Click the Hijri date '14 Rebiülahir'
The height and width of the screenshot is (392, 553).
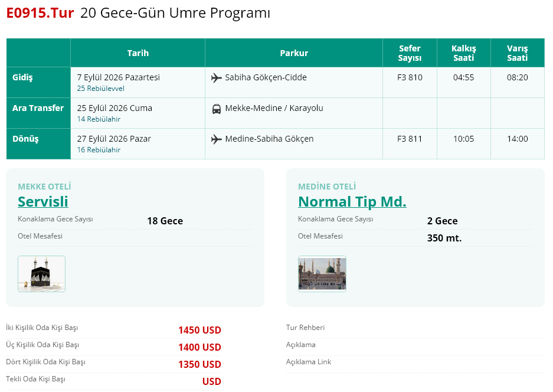[99, 119]
